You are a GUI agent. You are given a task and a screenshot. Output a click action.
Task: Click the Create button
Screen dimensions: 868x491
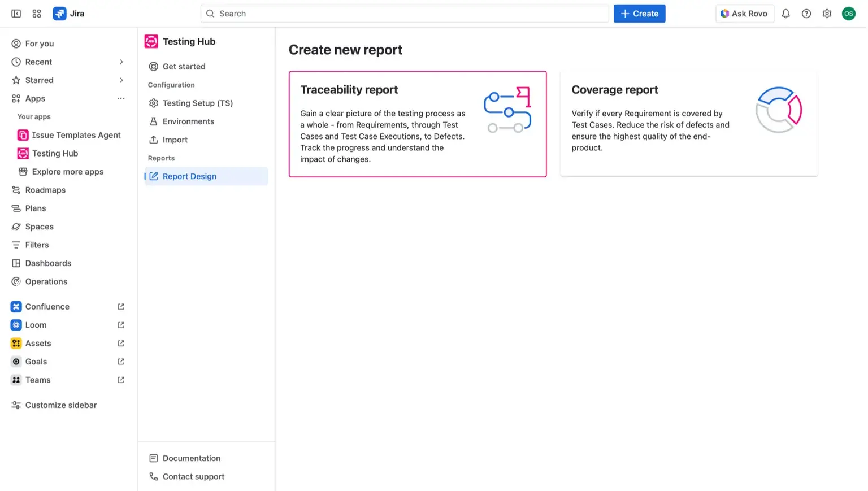pyautogui.click(x=639, y=13)
